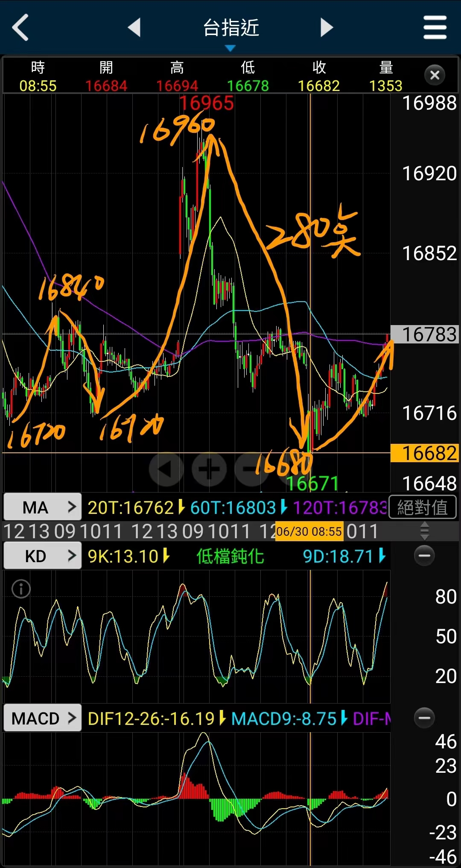Collapse the MACD panel with minus button
This screenshot has width=461, height=868.
424,718
